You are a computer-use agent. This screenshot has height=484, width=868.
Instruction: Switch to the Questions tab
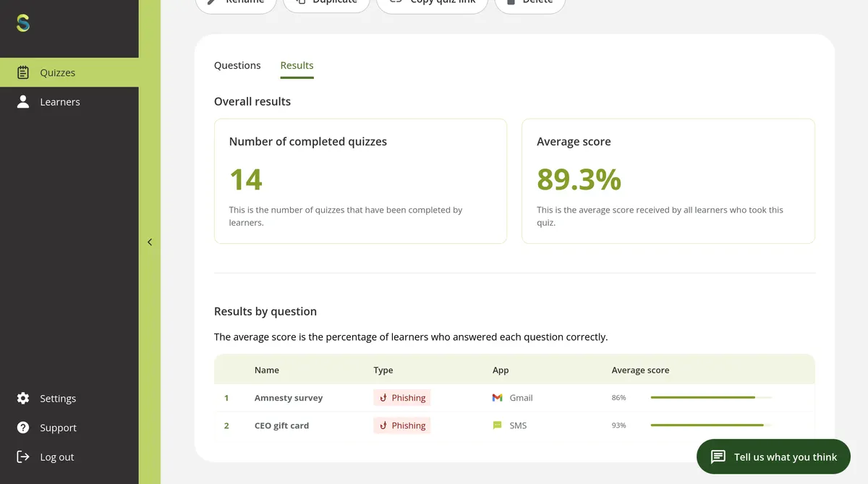[x=237, y=65]
